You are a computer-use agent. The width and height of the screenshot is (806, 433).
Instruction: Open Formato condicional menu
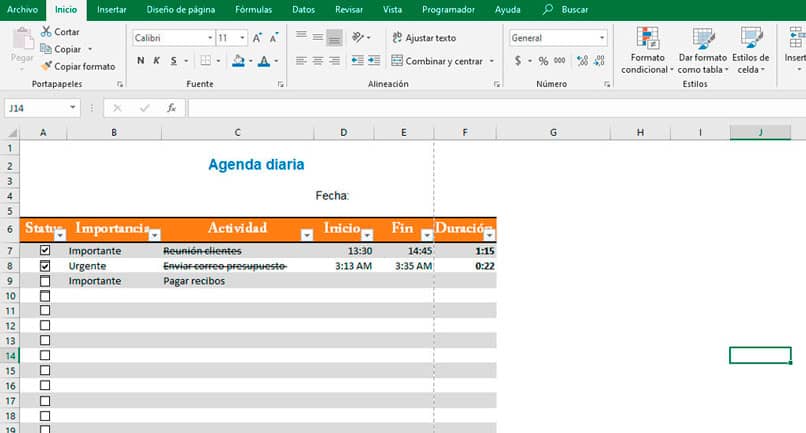[x=647, y=50]
